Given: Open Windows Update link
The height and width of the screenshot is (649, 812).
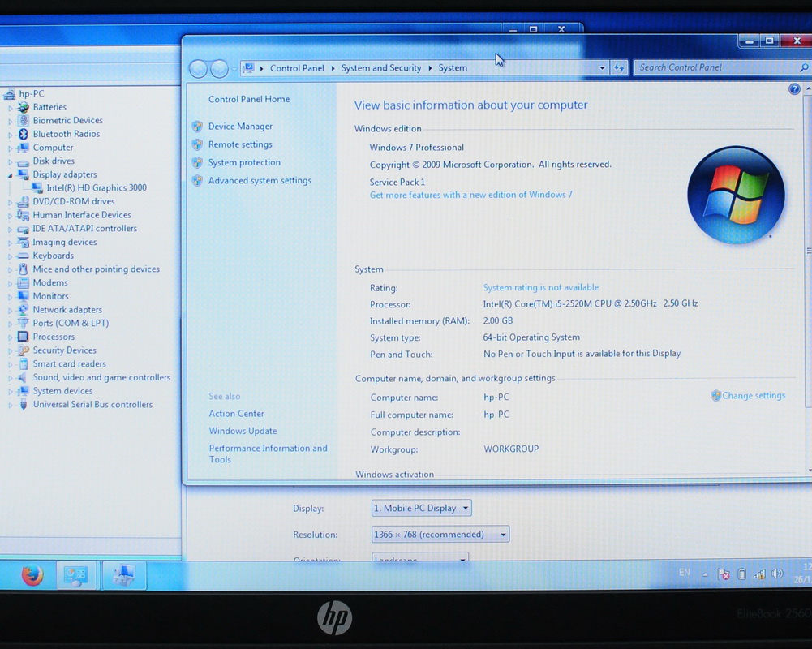Looking at the screenshot, I should coord(243,431).
